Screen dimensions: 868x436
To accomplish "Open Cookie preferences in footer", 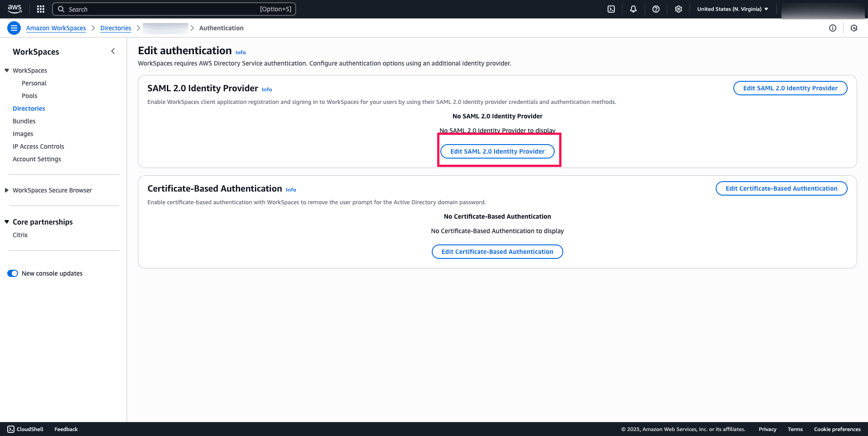I will (x=837, y=429).
